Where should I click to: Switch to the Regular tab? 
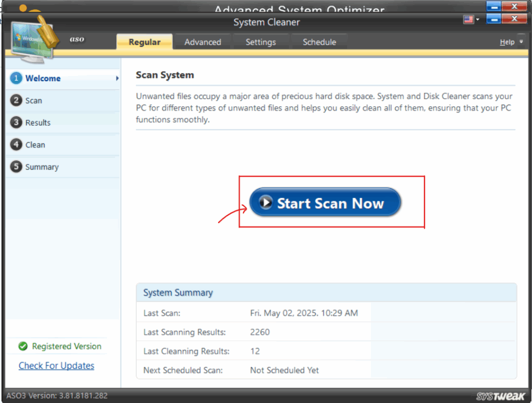pos(144,42)
